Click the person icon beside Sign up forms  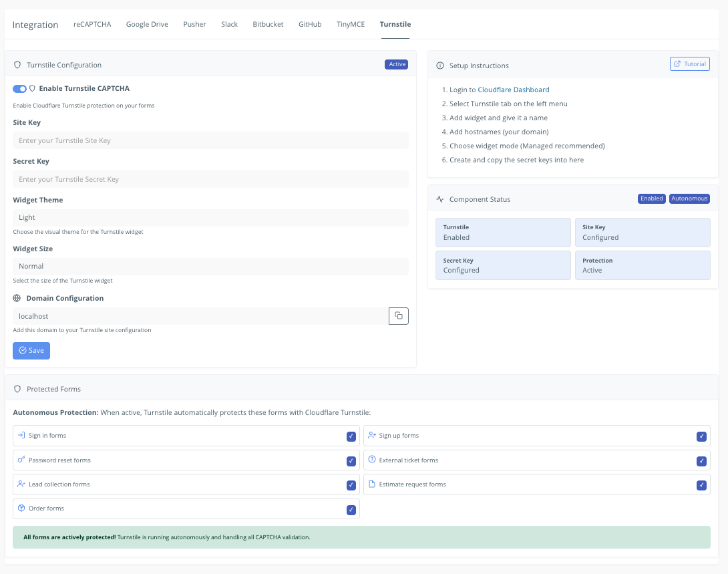(372, 436)
